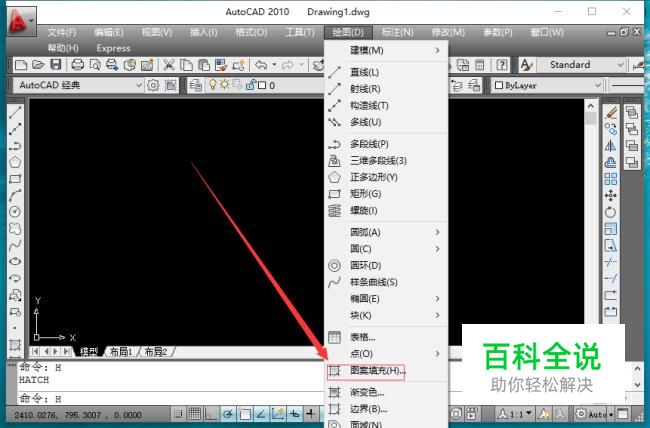Image resolution: width=650 pixels, height=428 pixels.
Task: Click the drawing area vertical scrollbar up arrow
Action: [x=590, y=106]
